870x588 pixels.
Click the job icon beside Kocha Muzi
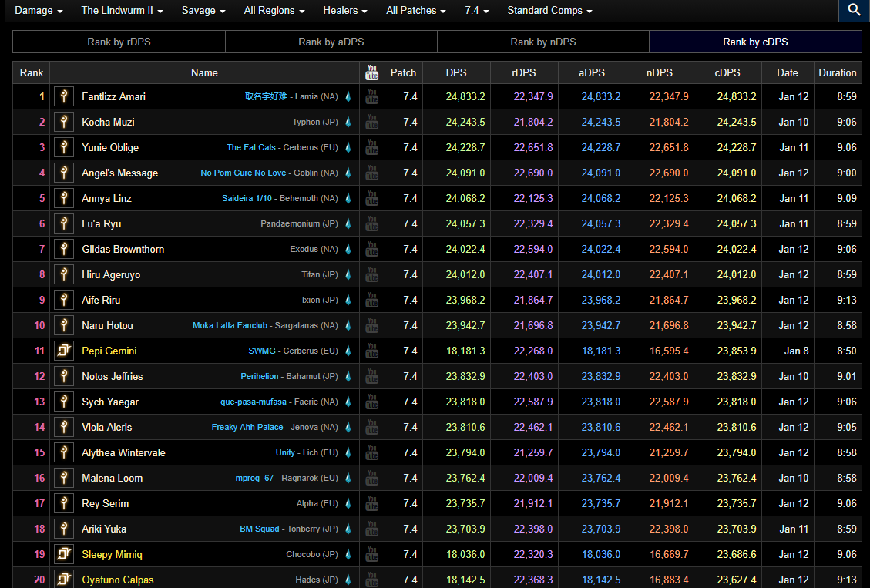point(64,122)
